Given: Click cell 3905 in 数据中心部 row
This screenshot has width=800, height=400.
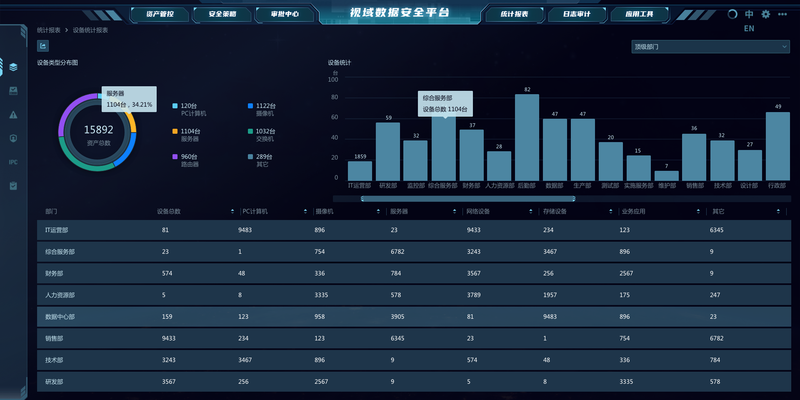Looking at the screenshot, I should (x=397, y=317).
